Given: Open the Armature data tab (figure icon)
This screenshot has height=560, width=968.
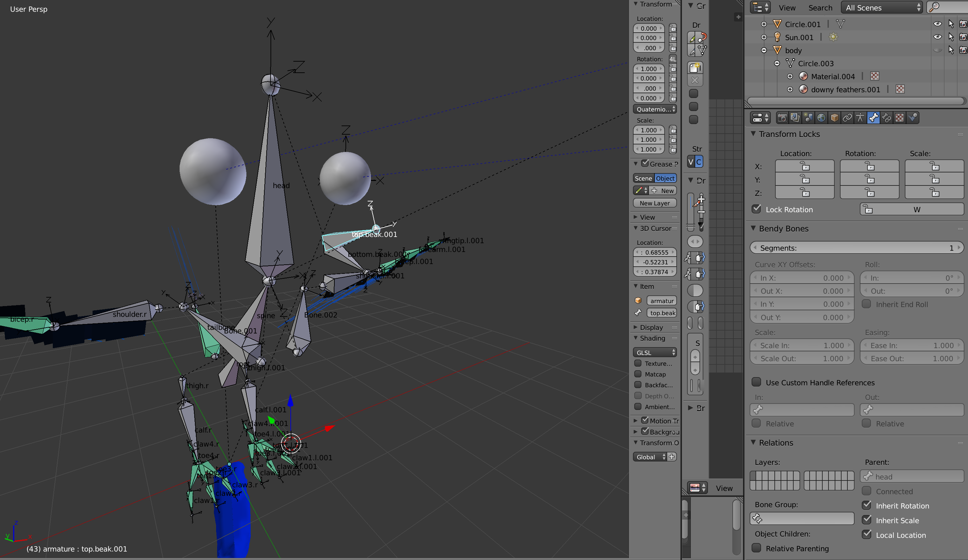Looking at the screenshot, I should point(860,118).
